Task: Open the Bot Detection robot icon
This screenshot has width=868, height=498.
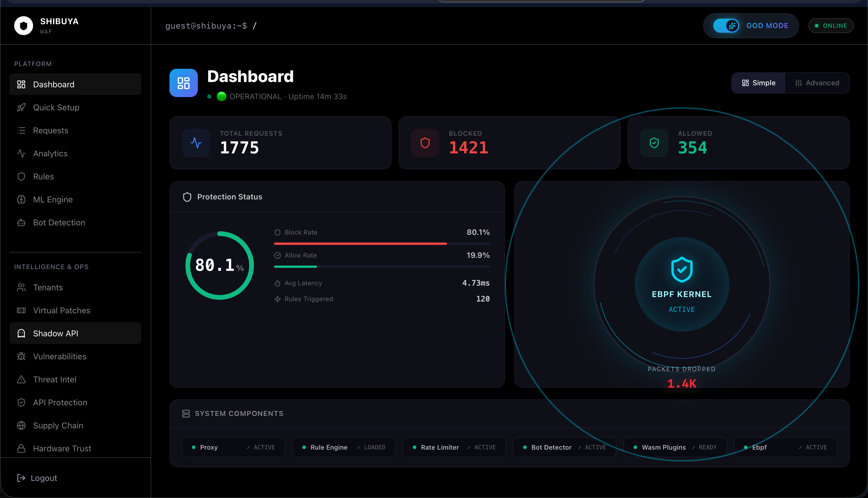Action: 21,223
